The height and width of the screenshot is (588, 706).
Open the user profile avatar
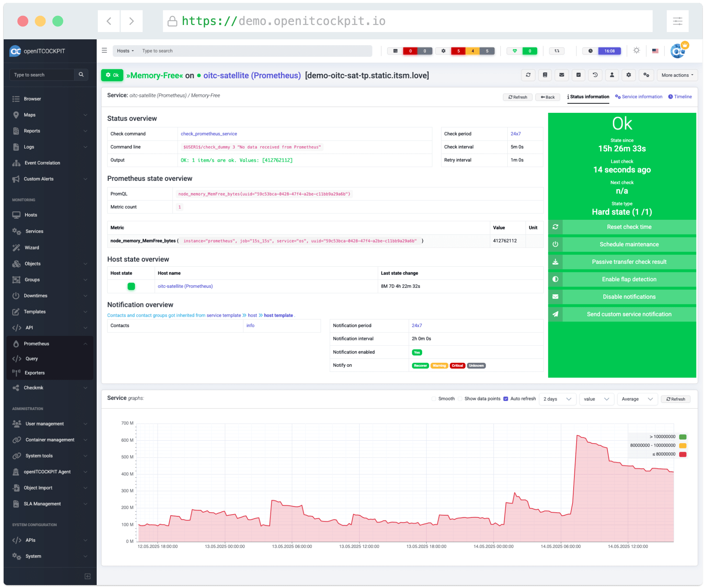tap(678, 51)
